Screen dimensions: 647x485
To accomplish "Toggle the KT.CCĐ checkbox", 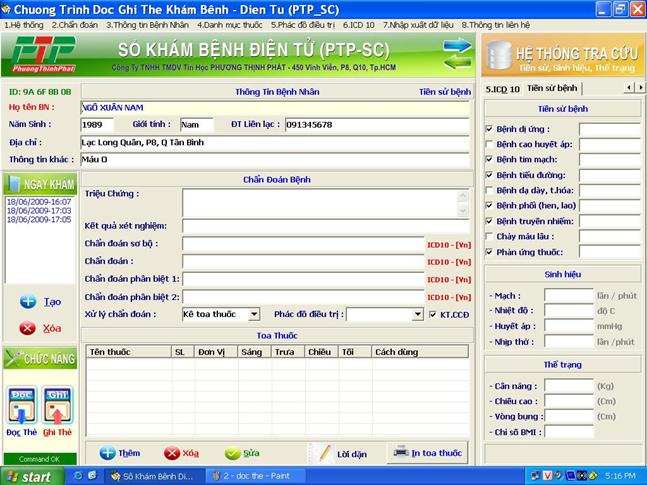I will click(x=433, y=314).
